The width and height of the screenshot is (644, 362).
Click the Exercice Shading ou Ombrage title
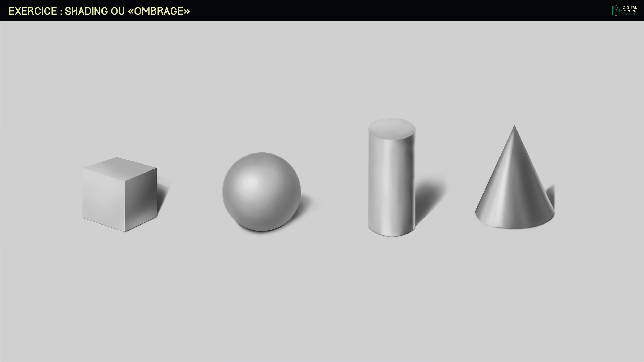tap(99, 11)
